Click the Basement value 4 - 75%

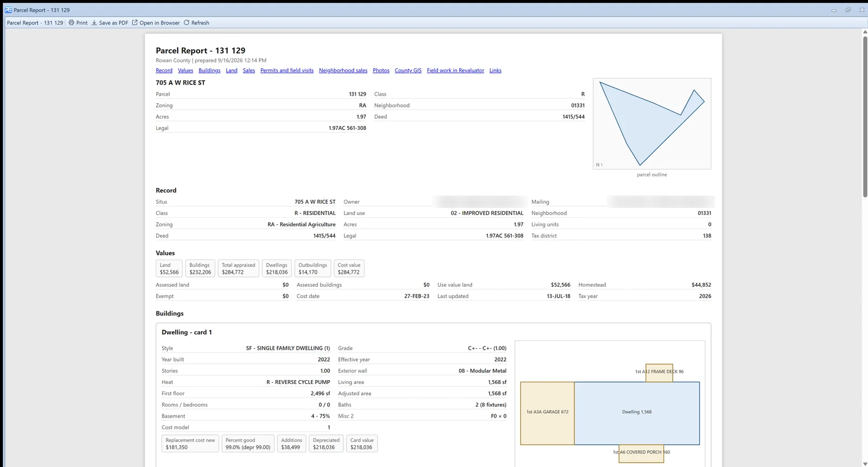point(321,416)
